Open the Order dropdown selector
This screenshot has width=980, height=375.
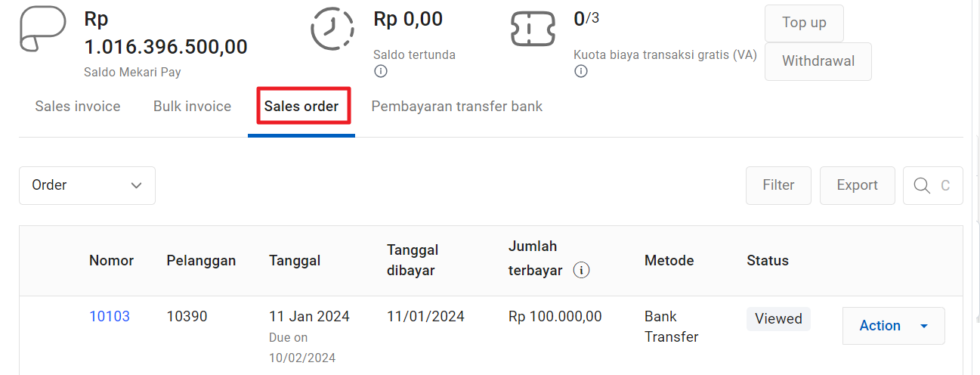coord(87,185)
